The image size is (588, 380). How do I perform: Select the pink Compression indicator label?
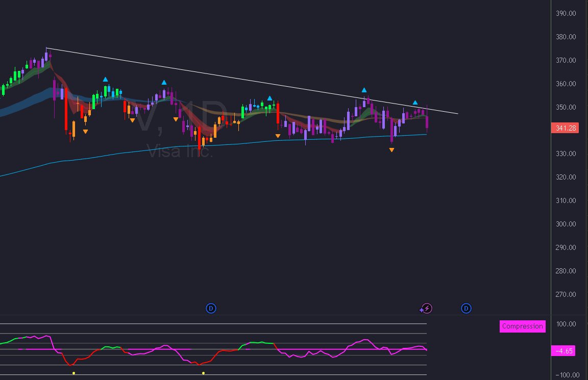[x=522, y=326]
